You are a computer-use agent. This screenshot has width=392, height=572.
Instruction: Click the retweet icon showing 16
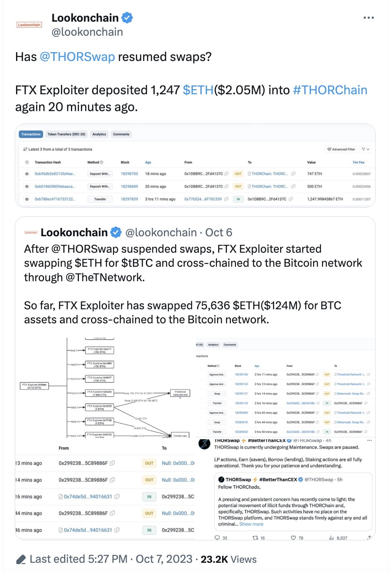click(x=256, y=538)
